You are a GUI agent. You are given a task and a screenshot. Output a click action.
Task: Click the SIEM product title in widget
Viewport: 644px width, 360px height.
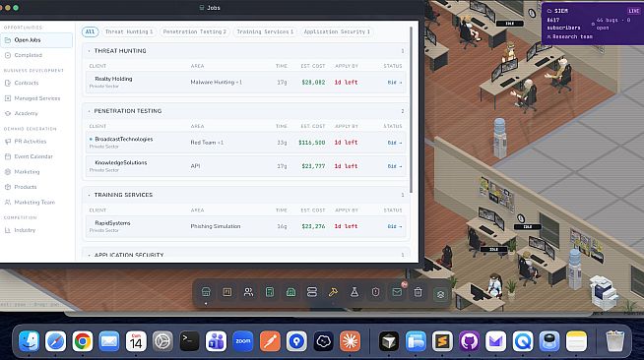561,11
